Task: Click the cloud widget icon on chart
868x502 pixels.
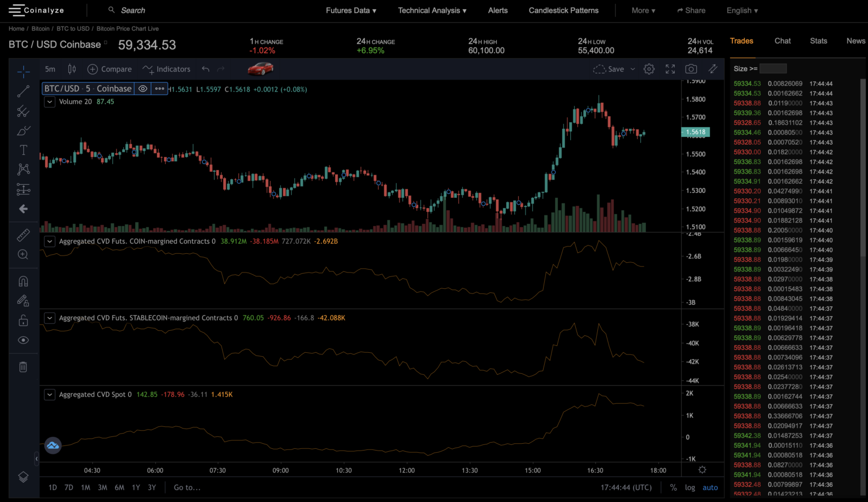Action: click(x=53, y=445)
